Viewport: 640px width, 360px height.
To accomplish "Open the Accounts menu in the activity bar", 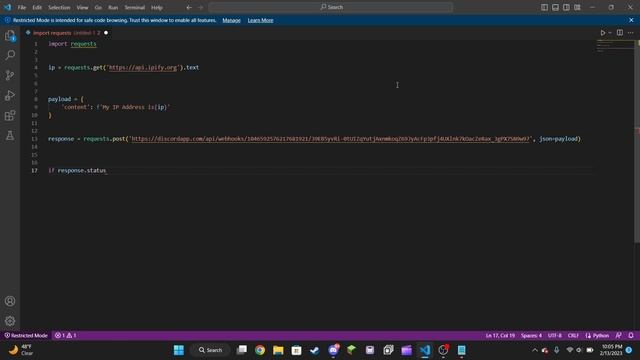I will click(10, 301).
